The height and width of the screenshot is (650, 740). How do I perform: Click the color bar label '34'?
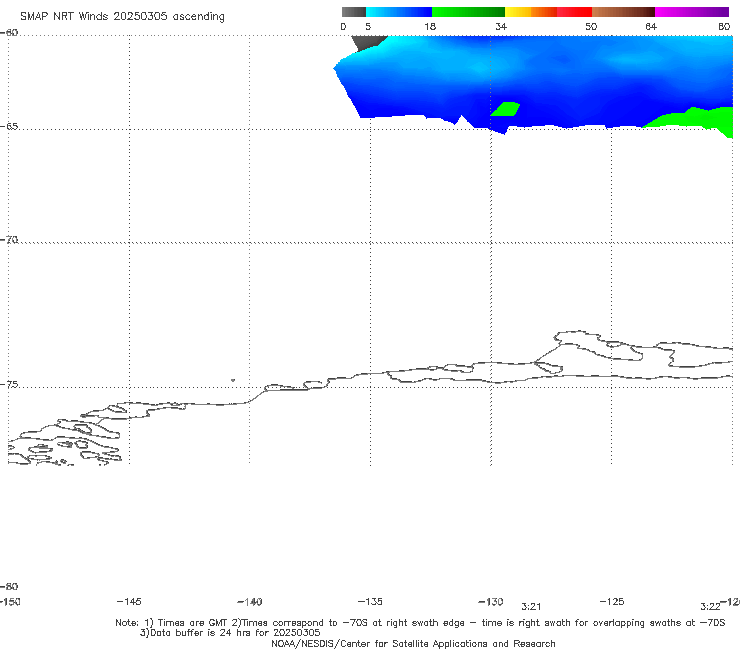pos(501,27)
